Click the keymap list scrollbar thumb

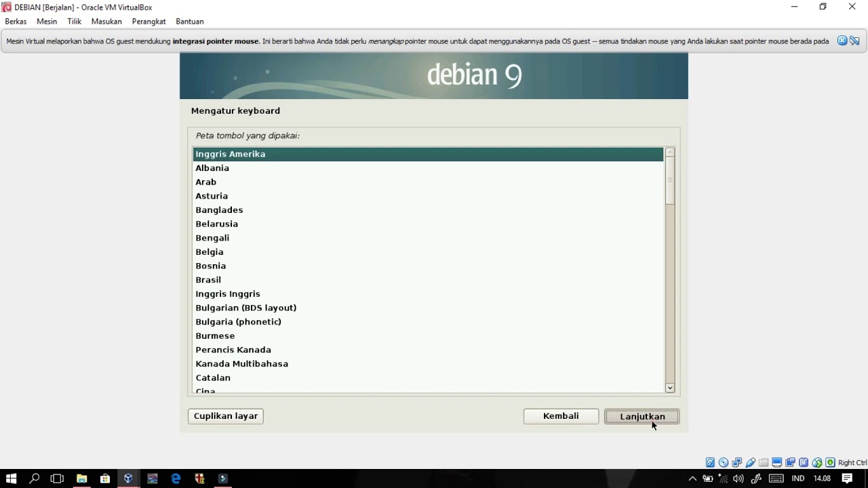pos(670,180)
